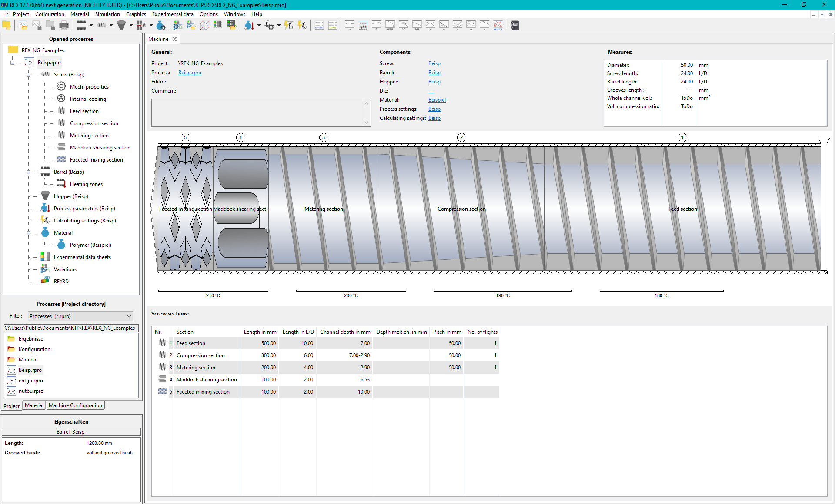Click the down arrow of the Comment scrollbar
835x504 pixels.
[366, 123]
